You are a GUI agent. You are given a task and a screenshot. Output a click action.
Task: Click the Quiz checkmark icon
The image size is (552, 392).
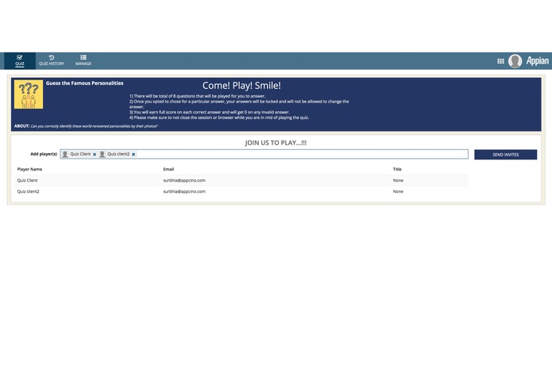20,57
